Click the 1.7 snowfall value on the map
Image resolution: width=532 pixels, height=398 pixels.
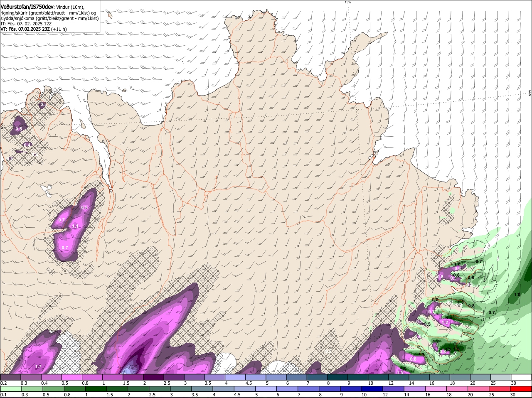tap(38, 366)
